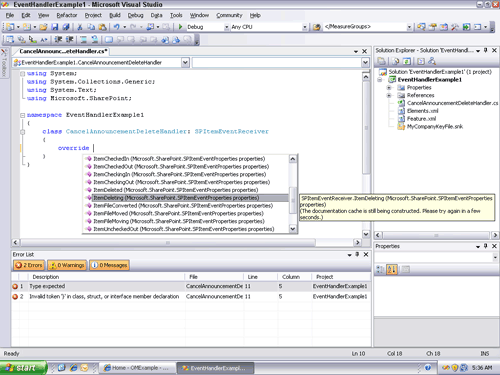Toggle auto-hide pin on Error List panel
500x375 pixels.
(x=357, y=254)
